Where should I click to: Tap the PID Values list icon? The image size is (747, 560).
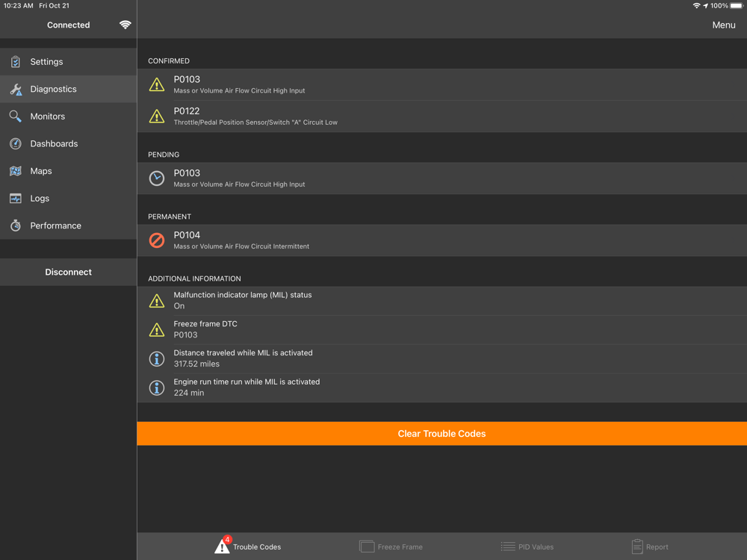pos(508,547)
